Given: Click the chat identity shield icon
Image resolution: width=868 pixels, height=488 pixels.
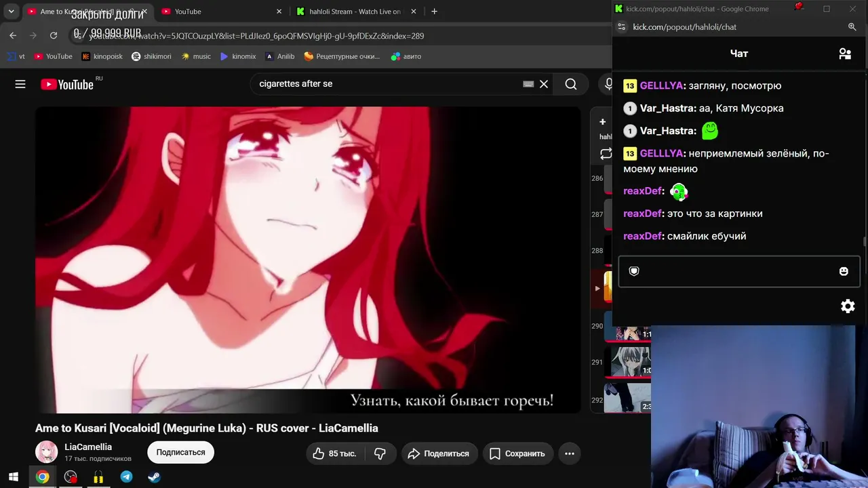Looking at the screenshot, I should 634,271.
